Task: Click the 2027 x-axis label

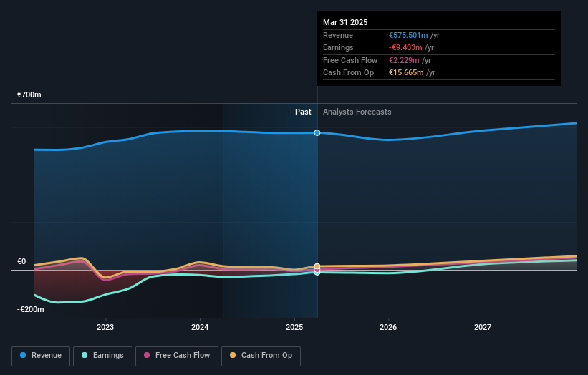Action: point(483,328)
